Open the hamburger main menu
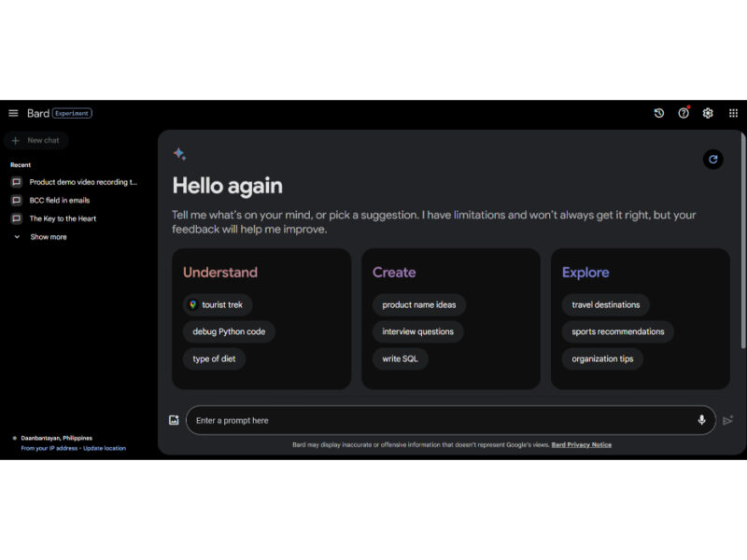747x560 pixels. pos(13,113)
